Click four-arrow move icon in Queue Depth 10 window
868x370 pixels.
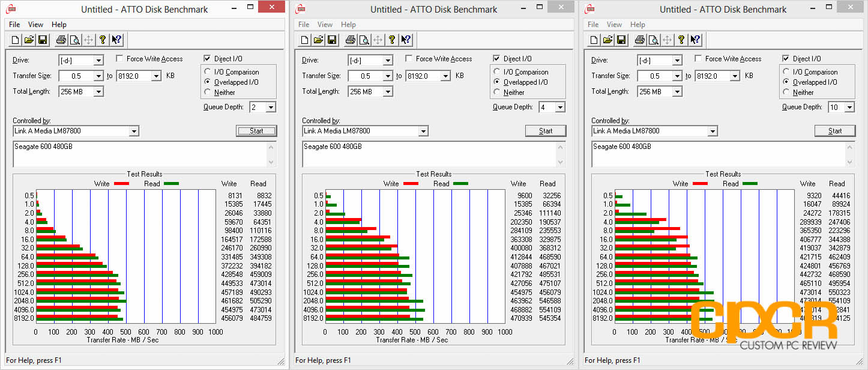click(667, 40)
